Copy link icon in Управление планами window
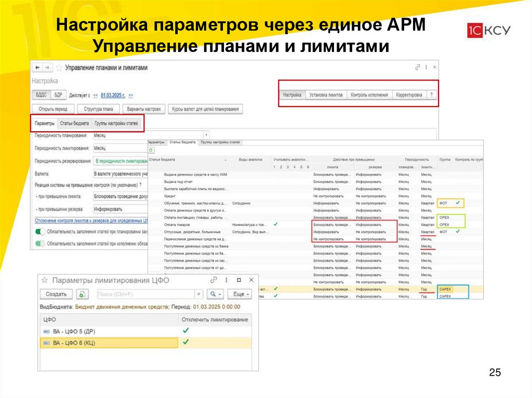532x398 pixels. (x=418, y=67)
